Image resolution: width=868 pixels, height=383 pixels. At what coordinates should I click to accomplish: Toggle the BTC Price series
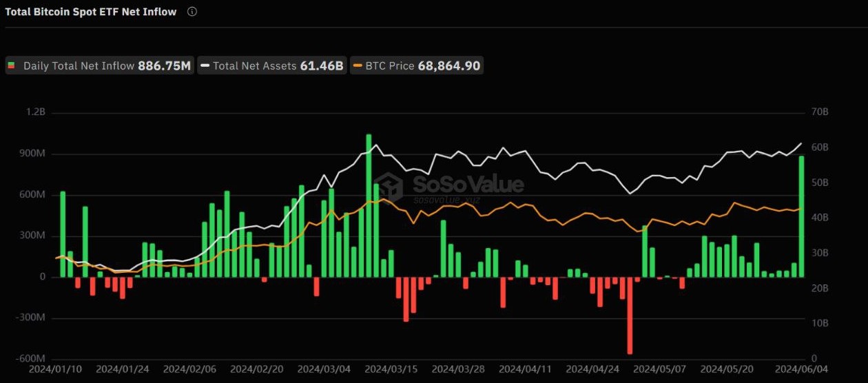click(x=417, y=66)
